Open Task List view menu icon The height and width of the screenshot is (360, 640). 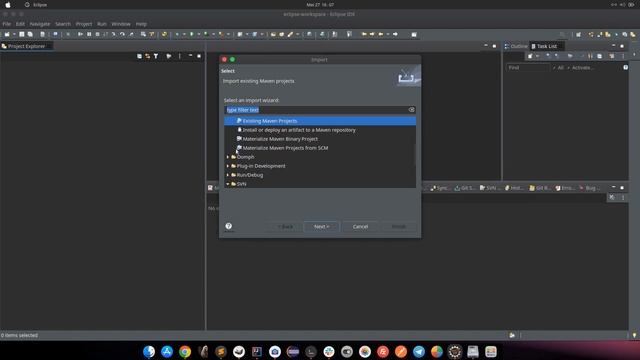(x=623, y=56)
